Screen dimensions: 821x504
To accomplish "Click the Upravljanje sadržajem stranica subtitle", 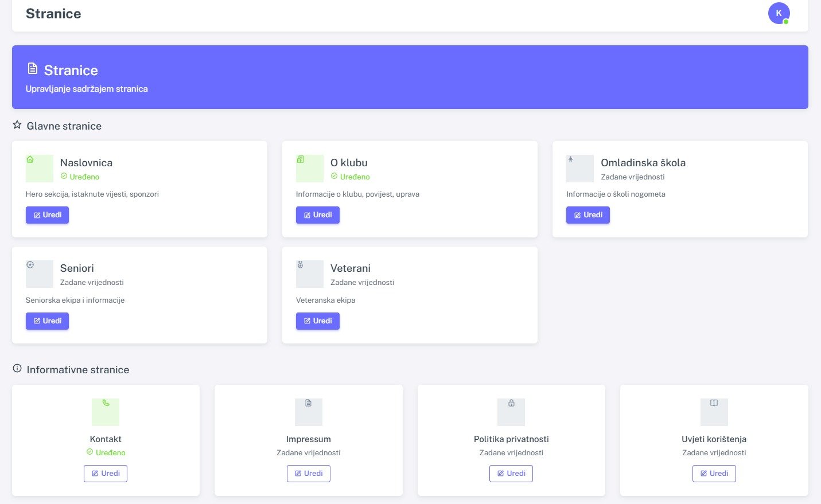I will [87, 89].
